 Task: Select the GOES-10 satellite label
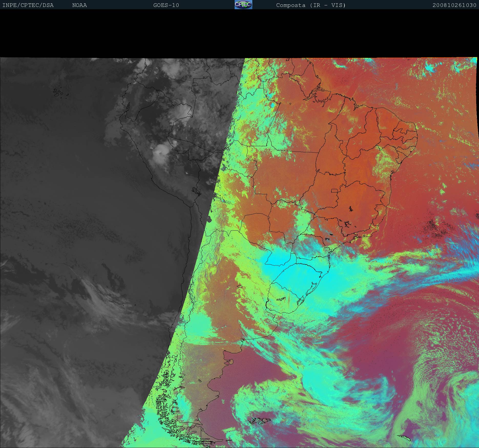coord(166,5)
